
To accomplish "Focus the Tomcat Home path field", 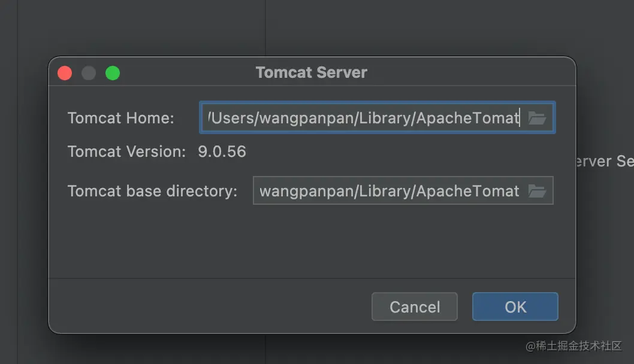I will click(363, 118).
